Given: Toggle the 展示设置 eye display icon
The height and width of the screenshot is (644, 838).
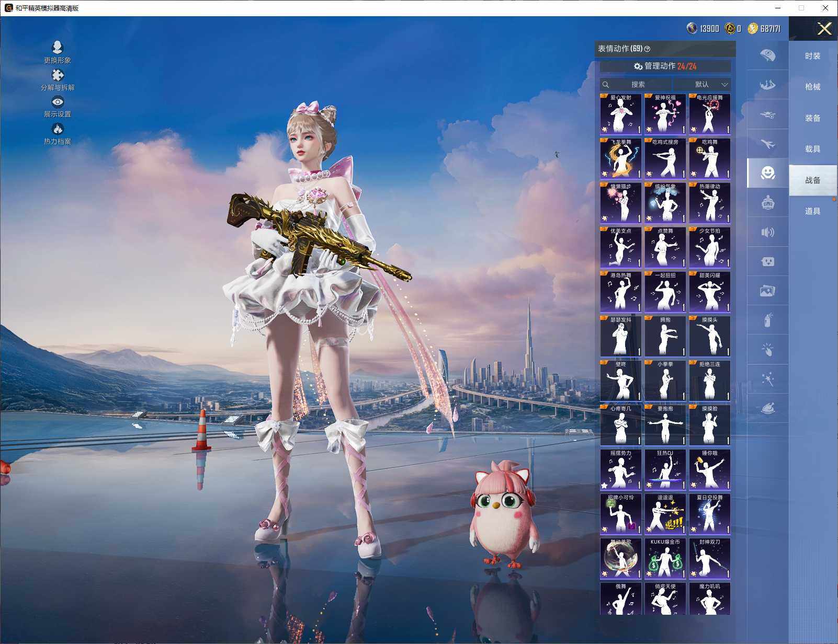Looking at the screenshot, I should (58, 101).
